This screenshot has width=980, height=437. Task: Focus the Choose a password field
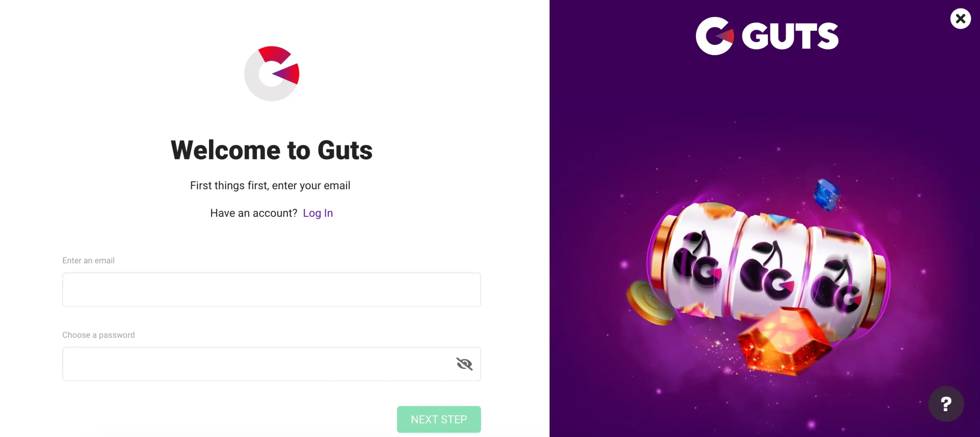[x=271, y=364]
